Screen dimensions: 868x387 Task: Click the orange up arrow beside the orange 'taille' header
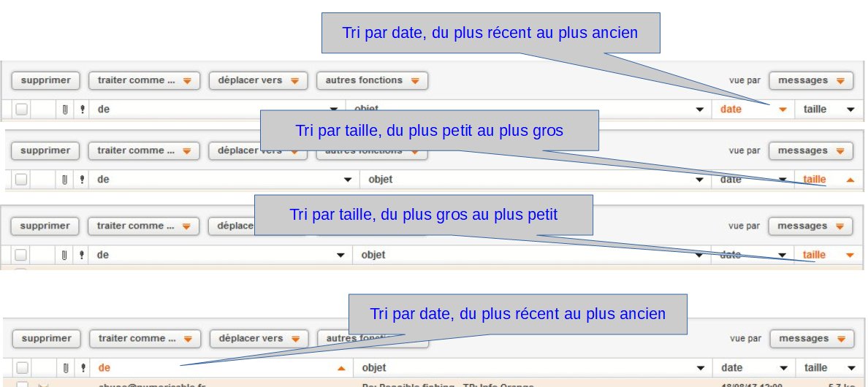coord(851,180)
